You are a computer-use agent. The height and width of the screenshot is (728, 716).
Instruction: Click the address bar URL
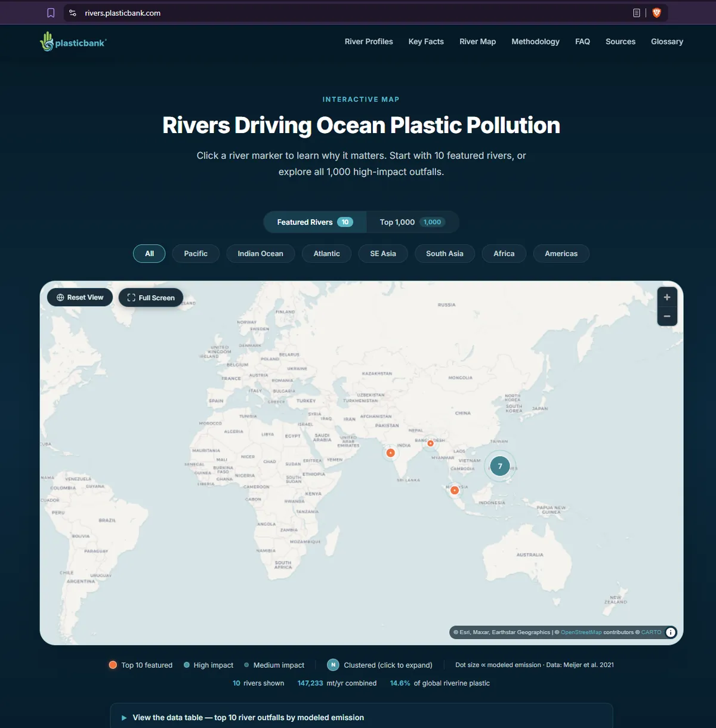pos(122,13)
